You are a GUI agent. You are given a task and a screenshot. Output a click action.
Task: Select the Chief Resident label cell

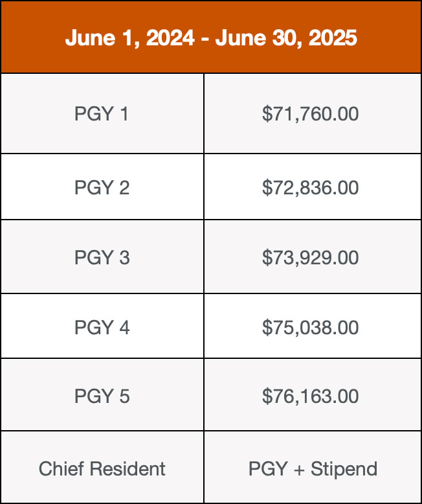(102, 468)
